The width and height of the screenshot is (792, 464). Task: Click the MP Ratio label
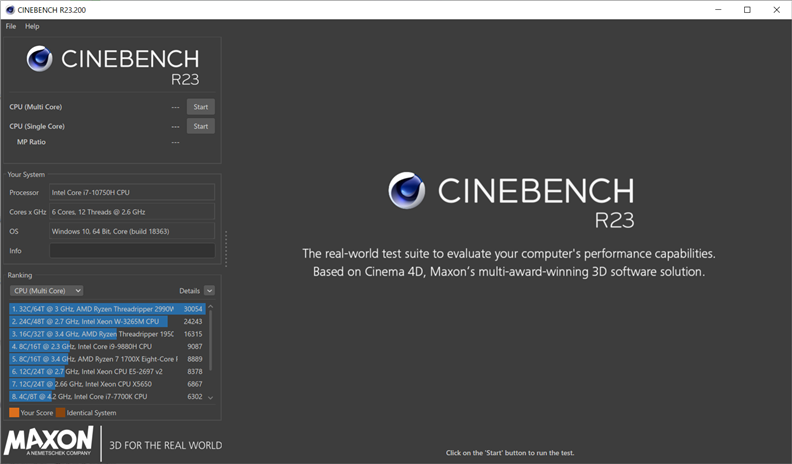(x=31, y=142)
